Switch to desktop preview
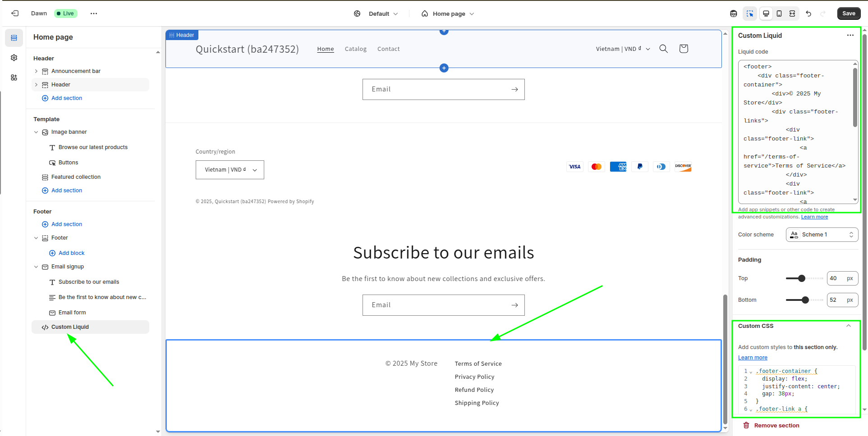This screenshot has width=868, height=436. tap(766, 14)
